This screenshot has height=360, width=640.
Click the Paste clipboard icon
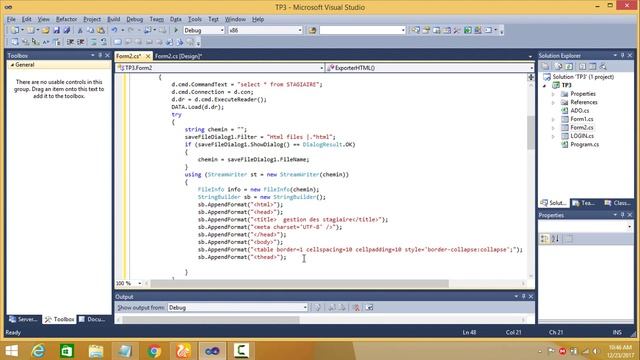click(x=100, y=30)
